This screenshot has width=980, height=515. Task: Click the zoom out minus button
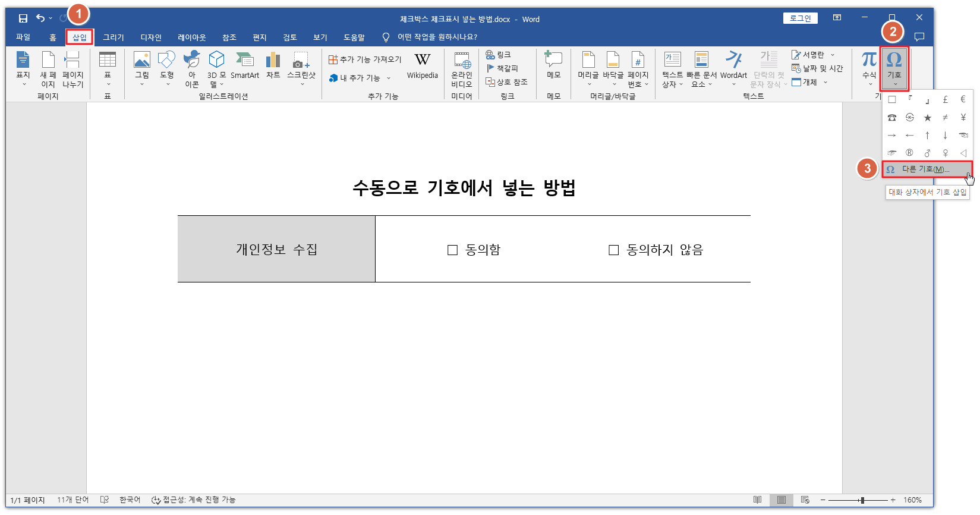click(x=823, y=500)
